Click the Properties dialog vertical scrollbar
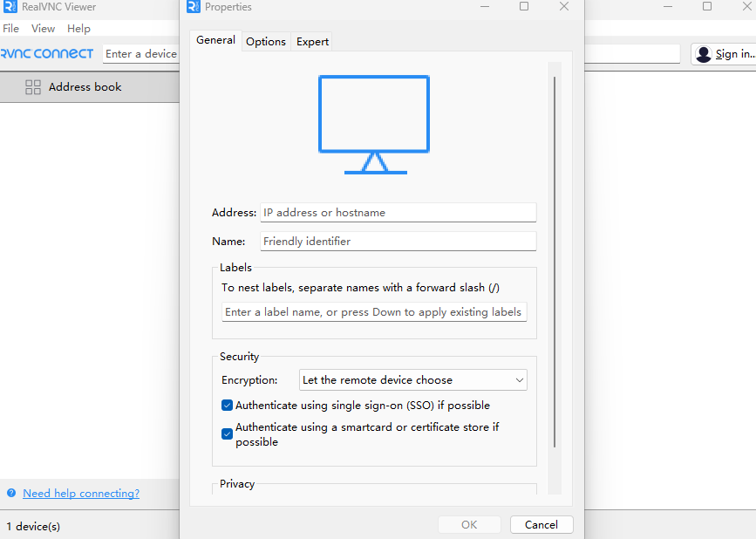This screenshot has width=756, height=539. [555, 262]
